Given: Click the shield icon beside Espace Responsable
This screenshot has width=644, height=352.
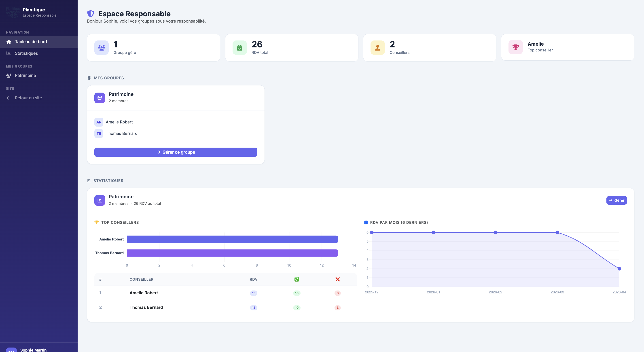Looking at the screenshot, I should point(91,13).
